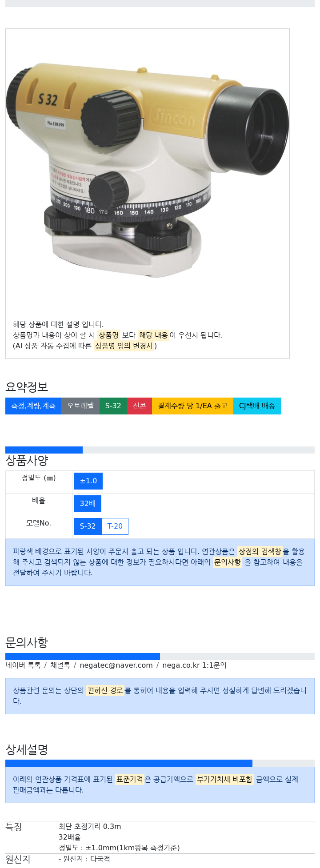Open the 채널톡 chat link
Viewport: 320px width, 868px height.
(x=60, y=665)
